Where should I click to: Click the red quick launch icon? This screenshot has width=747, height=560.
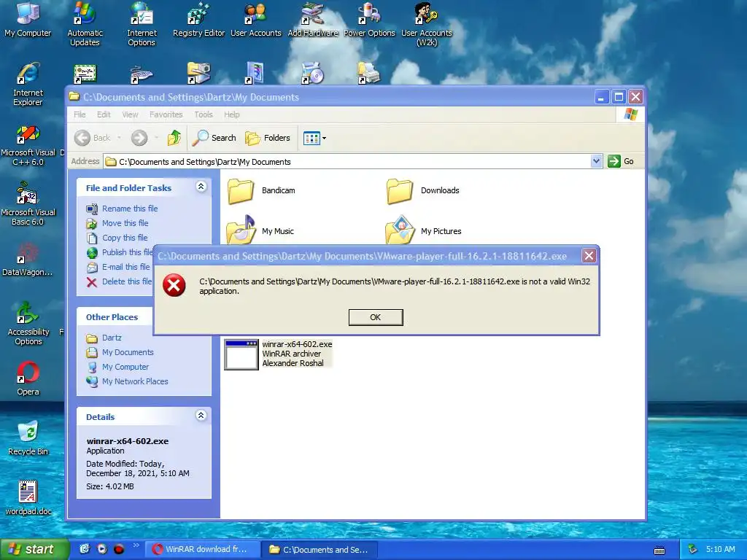point(119,549)
